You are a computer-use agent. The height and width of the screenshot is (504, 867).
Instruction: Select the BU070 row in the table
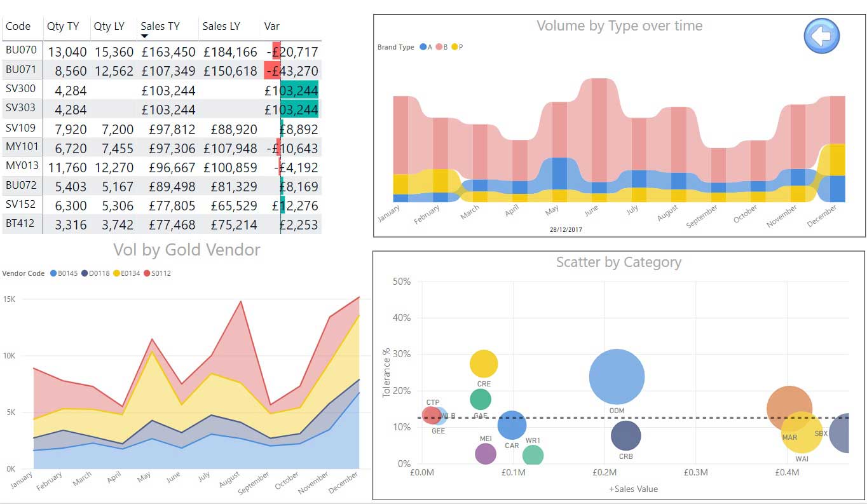tap(22, 50)
